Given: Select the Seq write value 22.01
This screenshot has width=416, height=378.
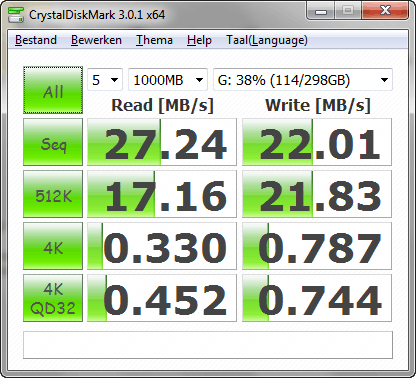Looking at the screenshot, I should pos(317,142).
